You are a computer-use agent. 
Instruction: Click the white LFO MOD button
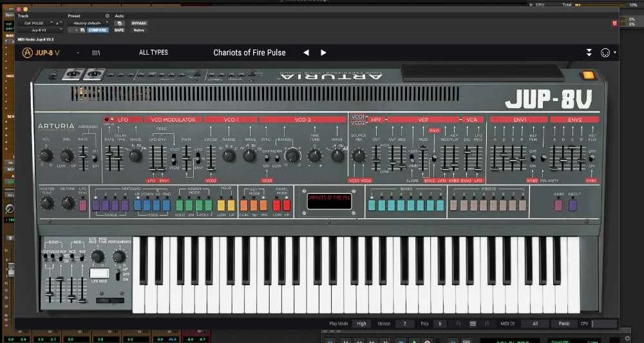(x=99, y=273)
